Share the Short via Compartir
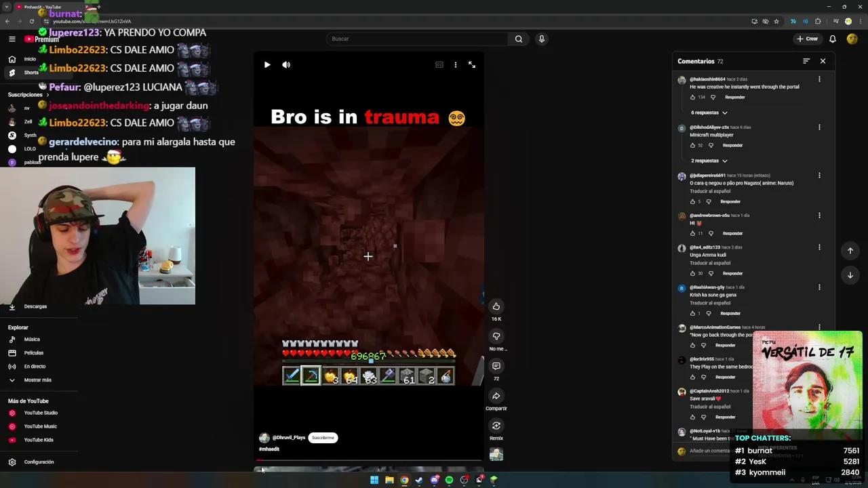 [496, 396]
